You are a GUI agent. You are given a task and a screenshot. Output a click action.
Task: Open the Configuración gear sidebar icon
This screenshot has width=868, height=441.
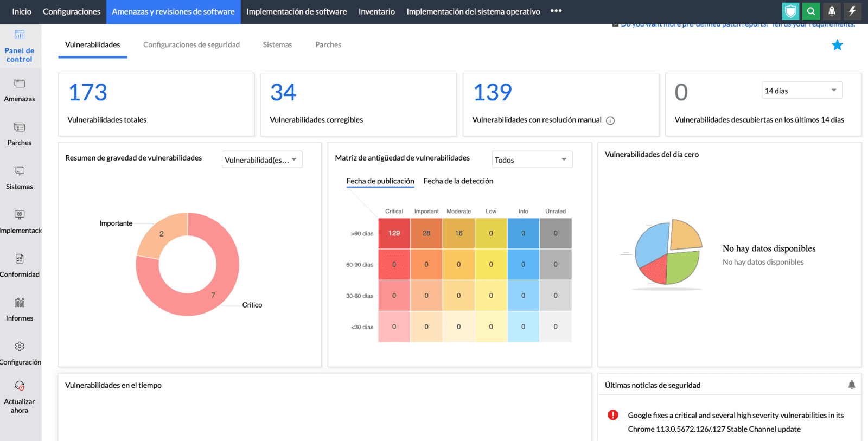20,347
